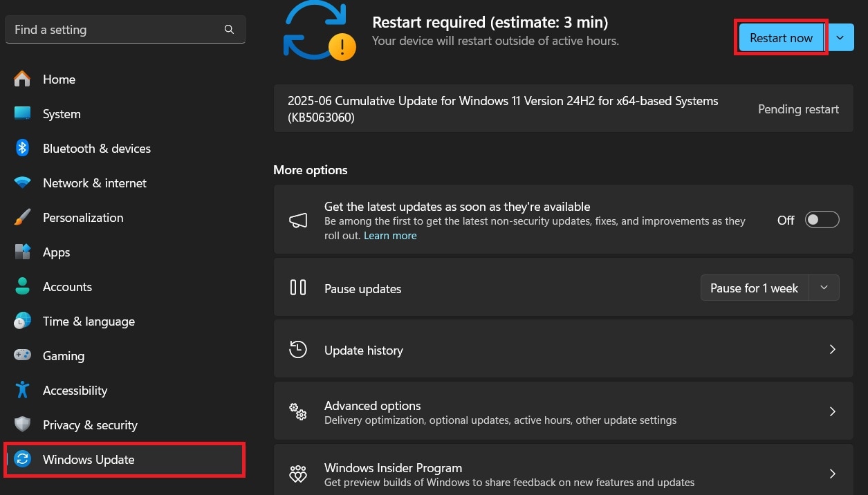Open the Learn more link
The width and height of the screenshot is (868, 495).
(x=390, y=235)
